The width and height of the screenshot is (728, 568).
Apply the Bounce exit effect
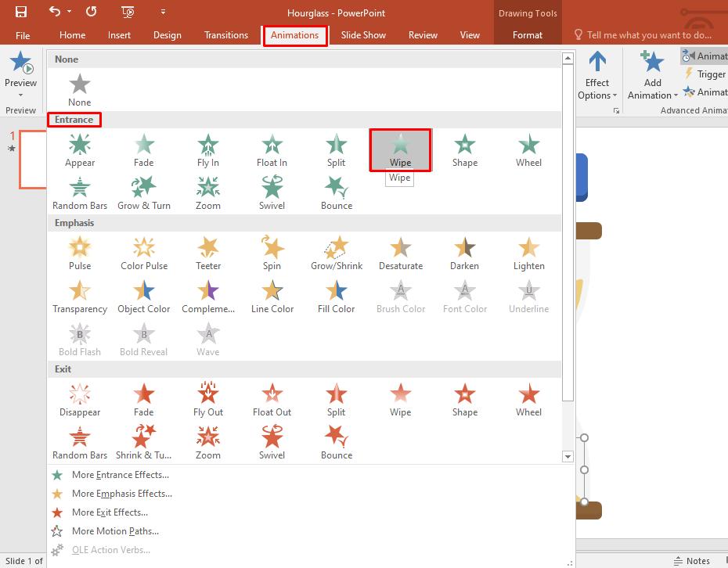tap(337, 442)
